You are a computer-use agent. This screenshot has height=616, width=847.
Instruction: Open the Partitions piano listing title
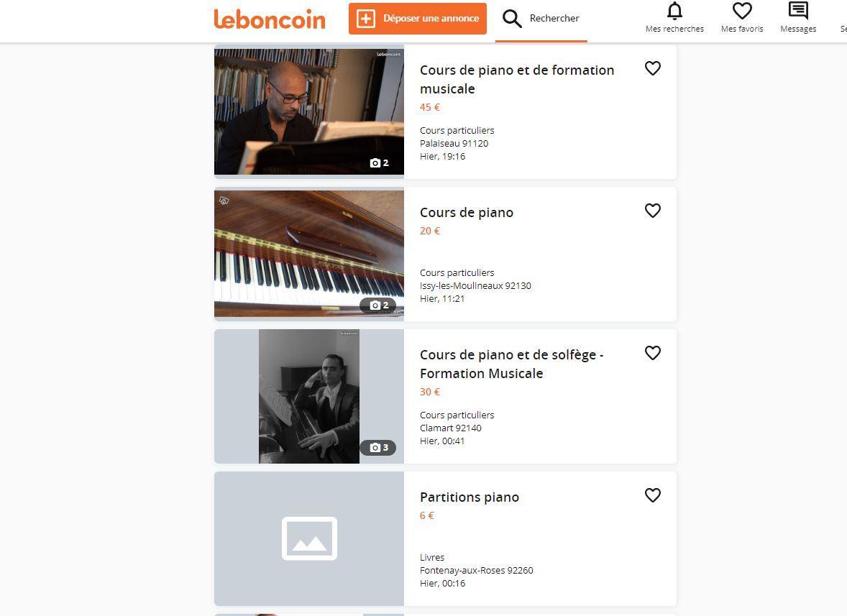pyautogui.click(x=469, y=497)
